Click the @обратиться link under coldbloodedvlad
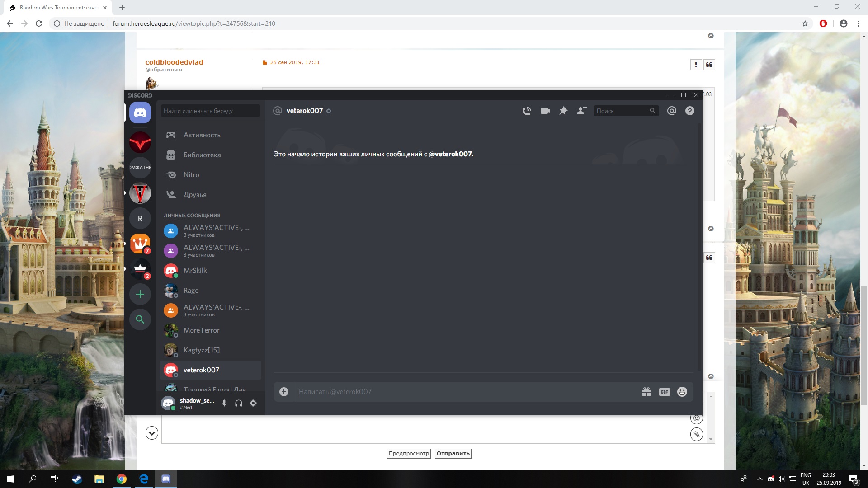 [x=164, y=70]
